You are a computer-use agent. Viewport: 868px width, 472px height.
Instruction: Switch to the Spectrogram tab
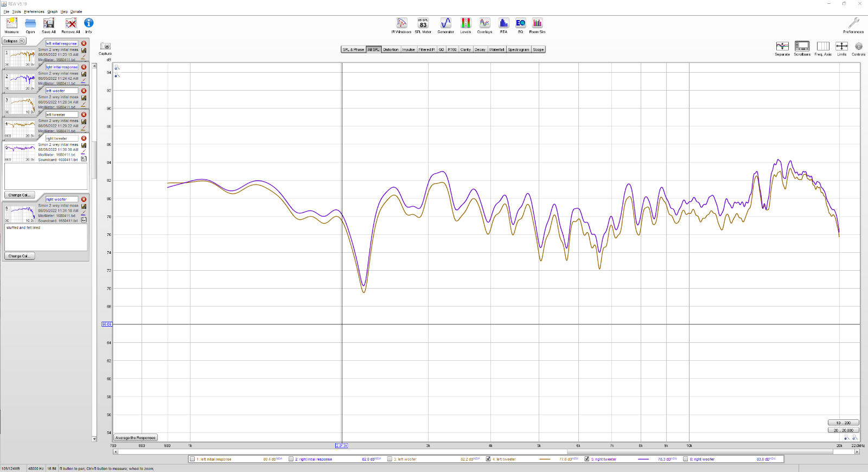pos(519,49)
